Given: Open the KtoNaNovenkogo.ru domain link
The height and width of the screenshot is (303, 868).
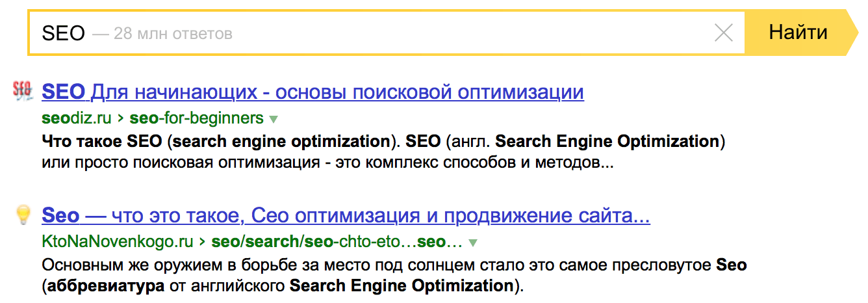Looking at the screenshot, I should (117, 242).
